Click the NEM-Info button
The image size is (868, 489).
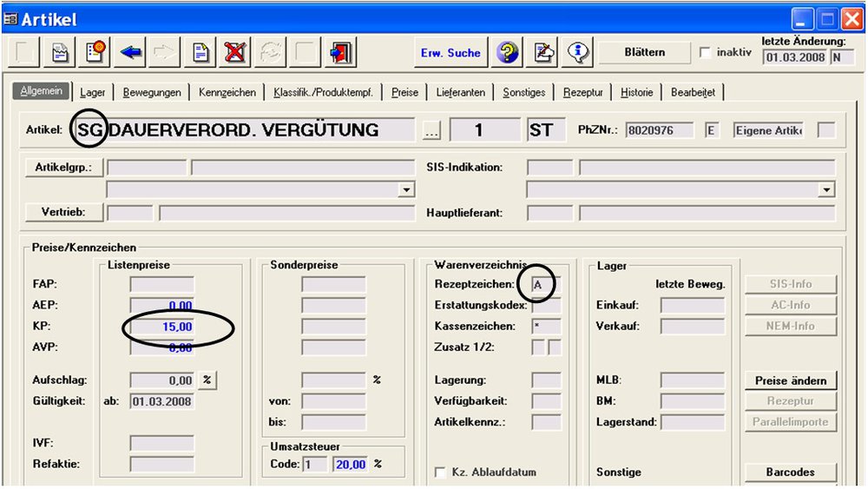pyautogui.click(x=791, y=326)
